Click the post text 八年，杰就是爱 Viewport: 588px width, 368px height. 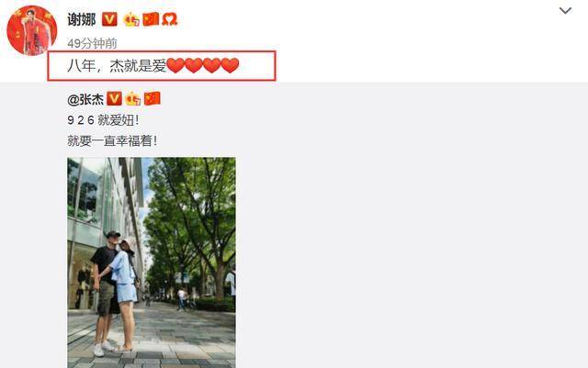tap(117, 66)
